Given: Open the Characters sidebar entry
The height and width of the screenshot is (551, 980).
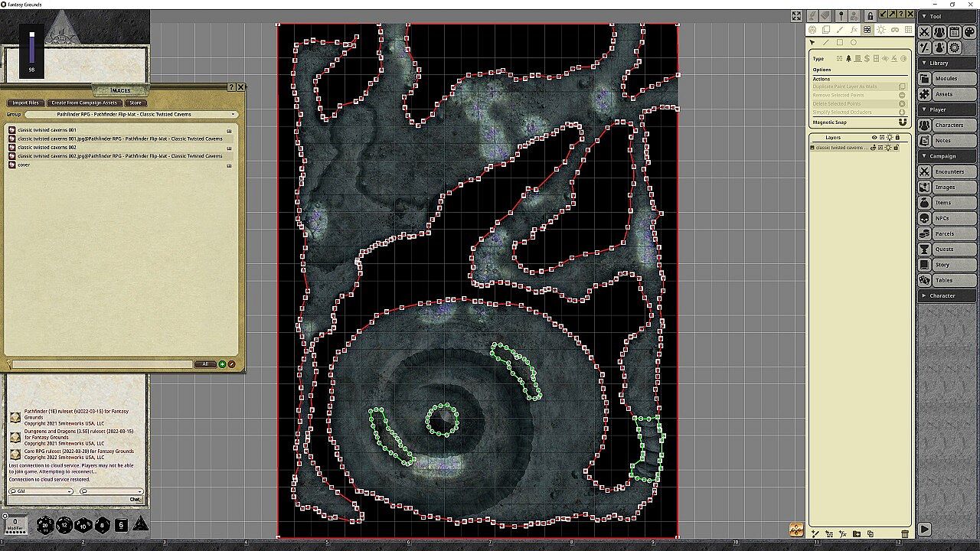Looking at the screenshot, I should tap(947, 126).
